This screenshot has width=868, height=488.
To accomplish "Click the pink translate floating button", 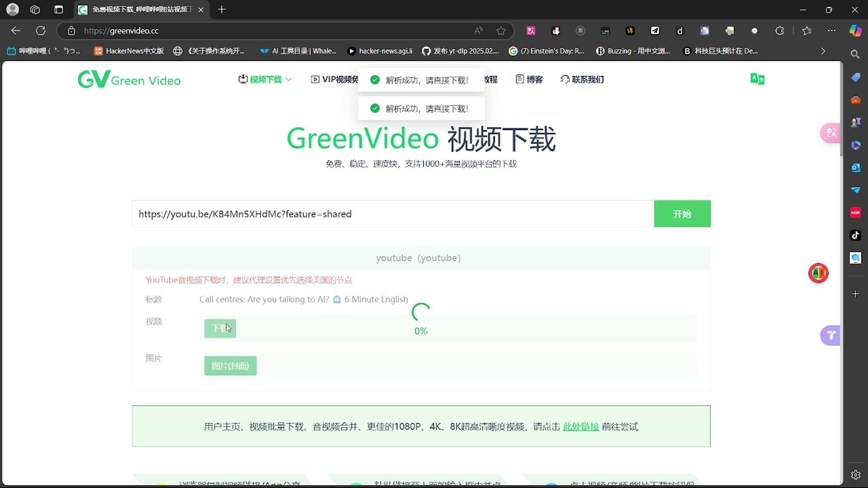I will (x=830, y=133).
